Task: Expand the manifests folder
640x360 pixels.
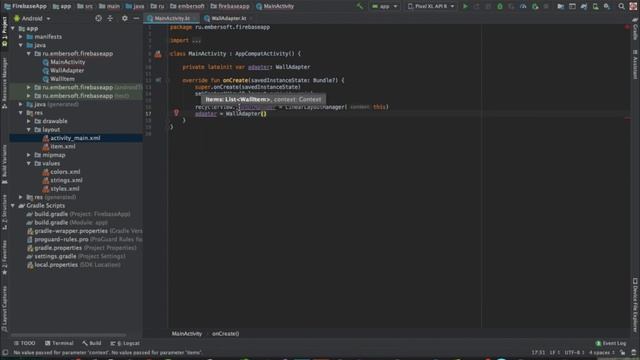Action: coord(21,37)
